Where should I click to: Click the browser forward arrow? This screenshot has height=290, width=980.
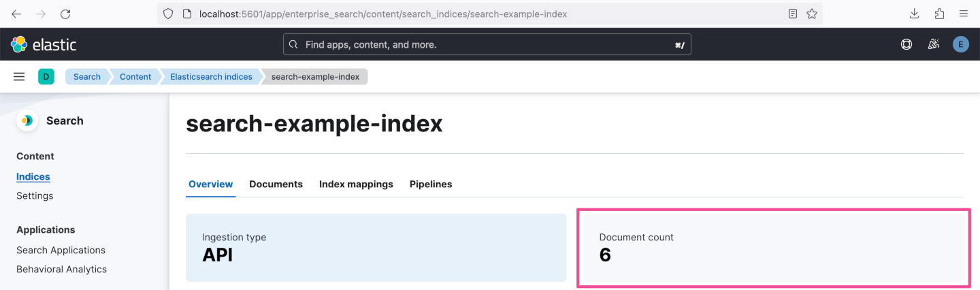click(41, 14)
